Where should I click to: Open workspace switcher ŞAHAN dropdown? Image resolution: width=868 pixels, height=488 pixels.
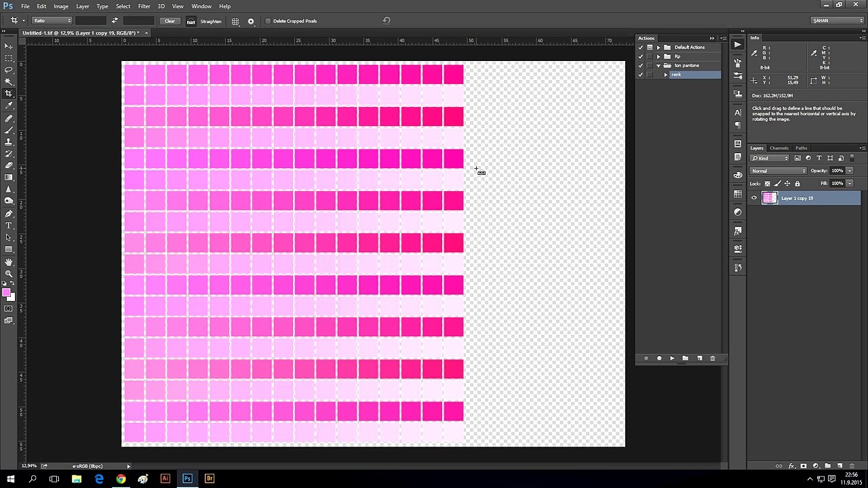(x=837, y=20)
